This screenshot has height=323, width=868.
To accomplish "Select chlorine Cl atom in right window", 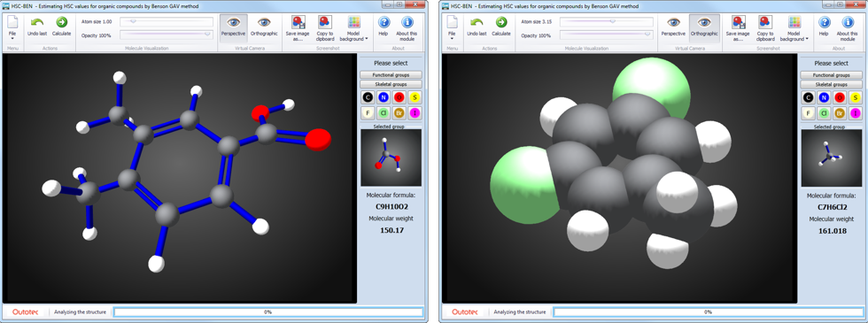I will point(824,114).
